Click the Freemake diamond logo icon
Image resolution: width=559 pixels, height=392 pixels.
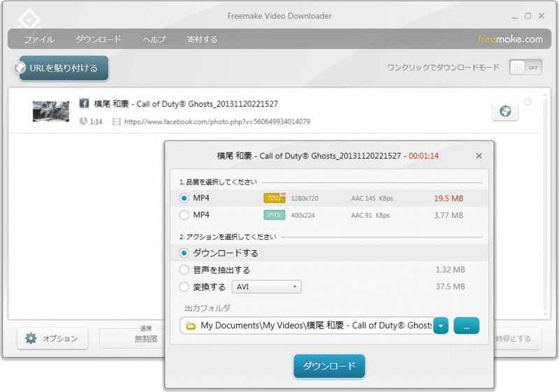pos(29,19)
